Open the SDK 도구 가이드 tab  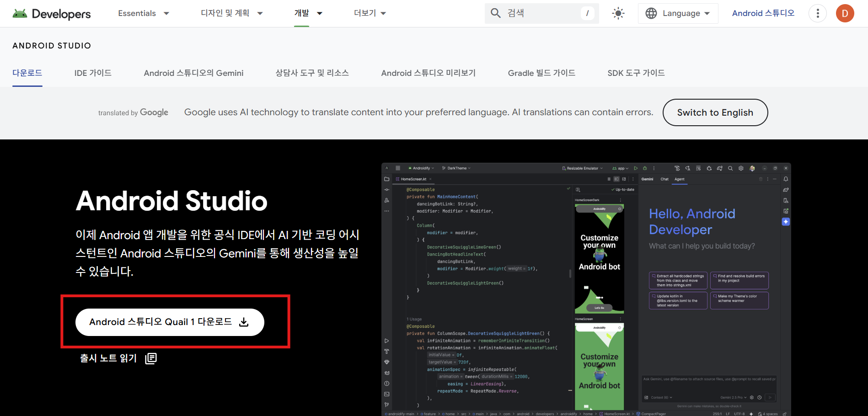pos(636,73)
